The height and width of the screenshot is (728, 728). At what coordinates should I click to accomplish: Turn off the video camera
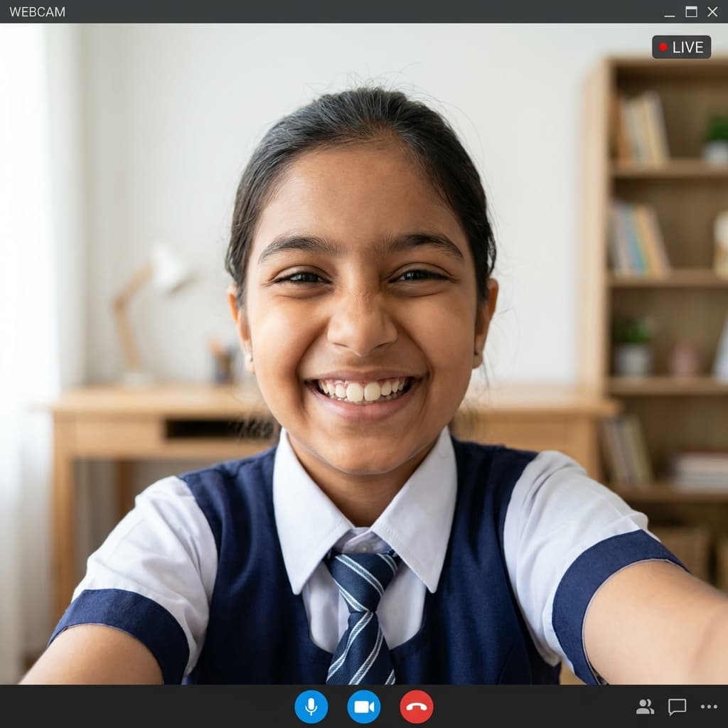tap(363, 707)
